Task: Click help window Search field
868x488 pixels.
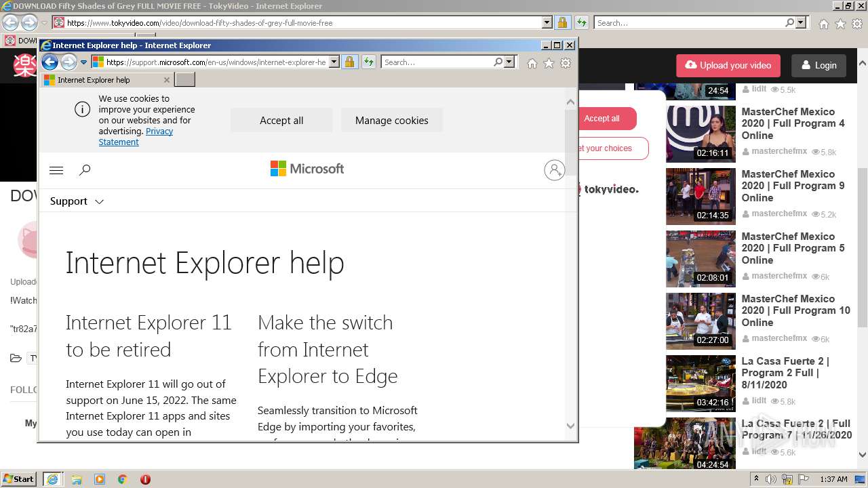Action: click(x=437, y=62)
